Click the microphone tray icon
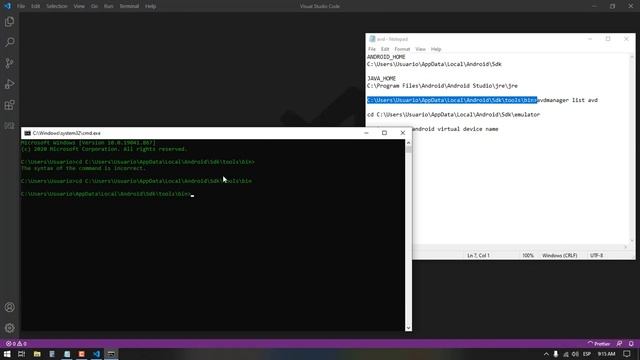This screenshot has height=360, width=640. (556, 354)
